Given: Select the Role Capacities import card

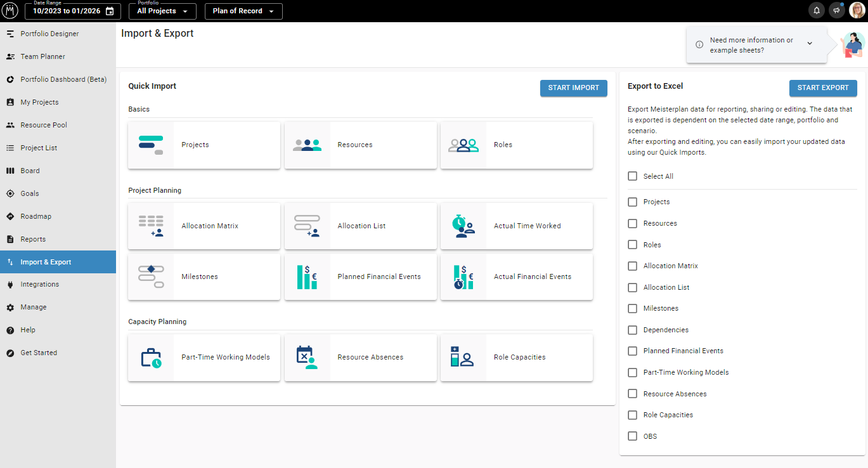Looking at the screenshot, I should click(x=517, y=358).
